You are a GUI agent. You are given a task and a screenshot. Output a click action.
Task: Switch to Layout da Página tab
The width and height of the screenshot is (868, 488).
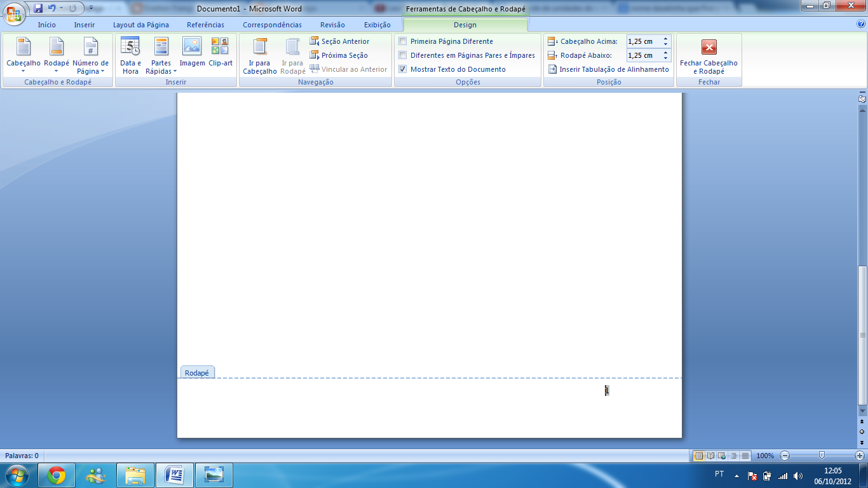141,25
